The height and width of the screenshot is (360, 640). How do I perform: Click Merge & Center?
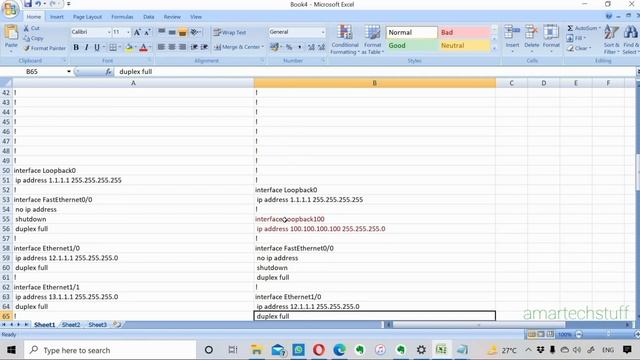point(239,47)
